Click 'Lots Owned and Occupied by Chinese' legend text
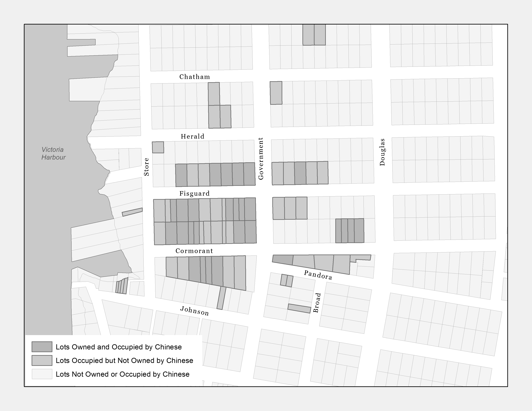The width and height of the screenshot is (532, 411). [119, 347]
